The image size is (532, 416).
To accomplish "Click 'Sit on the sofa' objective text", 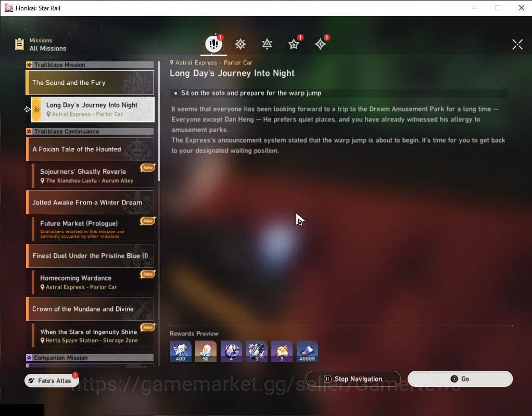I will pyautogui.click(x=251, y=93).
